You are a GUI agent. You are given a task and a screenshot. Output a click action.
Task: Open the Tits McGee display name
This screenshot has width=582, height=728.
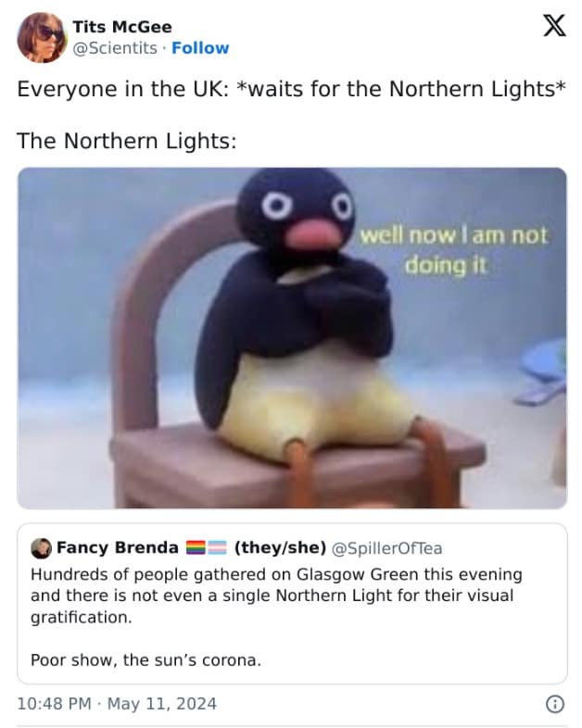point(122,27)
